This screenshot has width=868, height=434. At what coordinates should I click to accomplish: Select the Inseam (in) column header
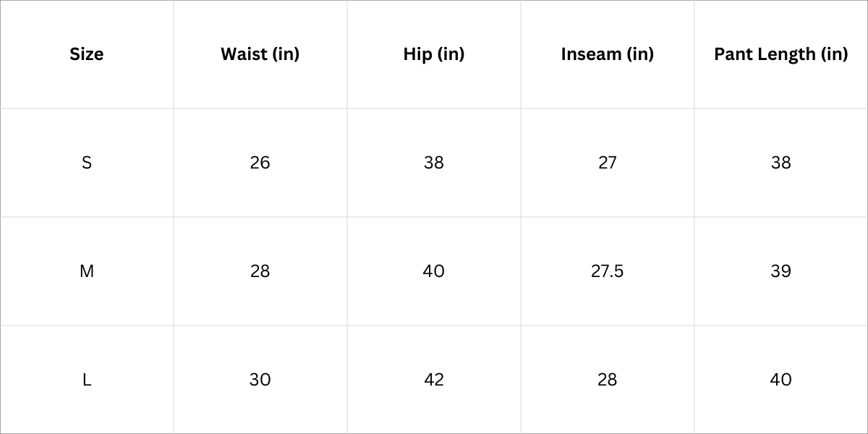point(607,54)
